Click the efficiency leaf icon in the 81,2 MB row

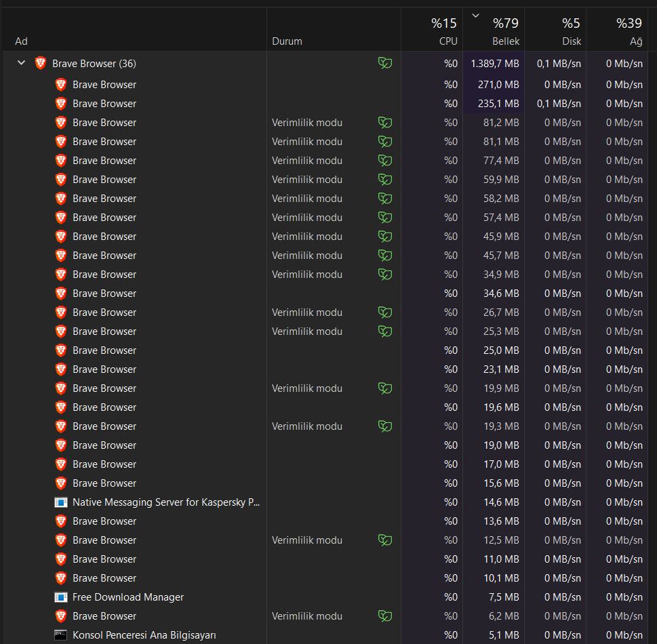pos(385,123)
